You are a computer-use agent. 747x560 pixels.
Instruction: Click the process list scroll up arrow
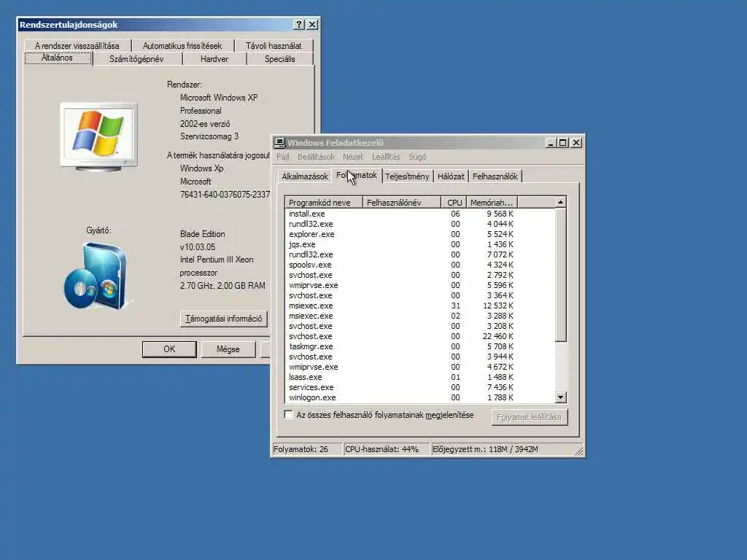tap(561, 203)
